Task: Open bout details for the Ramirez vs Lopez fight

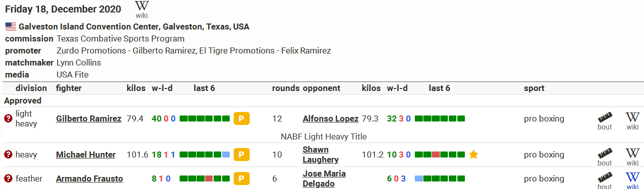Action: click(x=605, y=121)
